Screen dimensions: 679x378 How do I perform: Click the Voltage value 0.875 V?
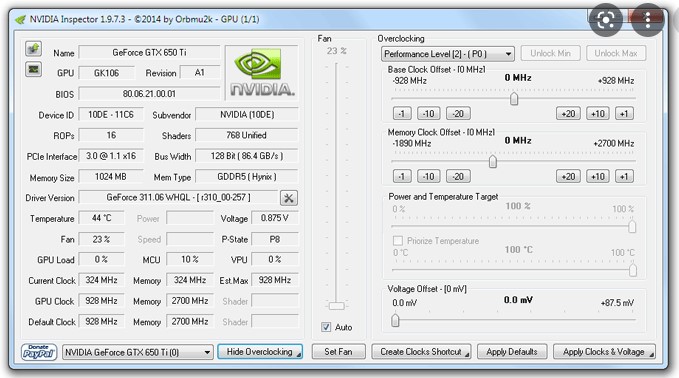(275, 218)
